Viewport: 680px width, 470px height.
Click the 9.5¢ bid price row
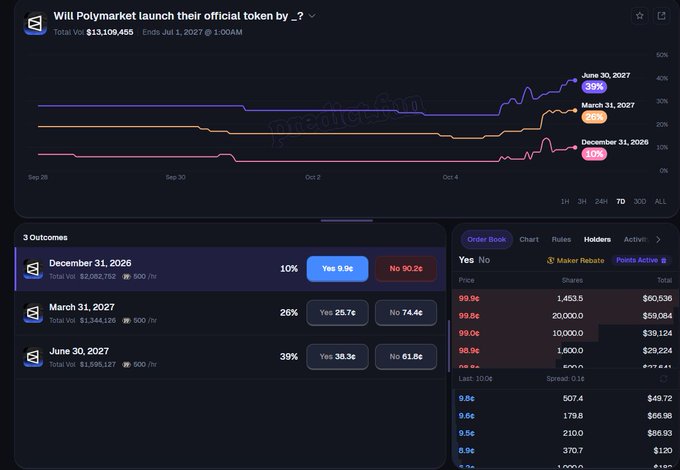coord(566,433)
